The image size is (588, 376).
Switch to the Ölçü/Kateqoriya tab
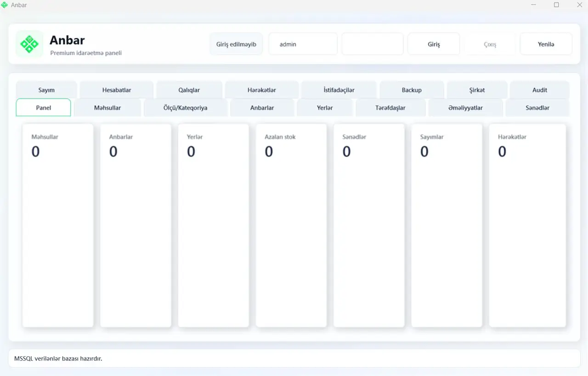coord(186,107)
